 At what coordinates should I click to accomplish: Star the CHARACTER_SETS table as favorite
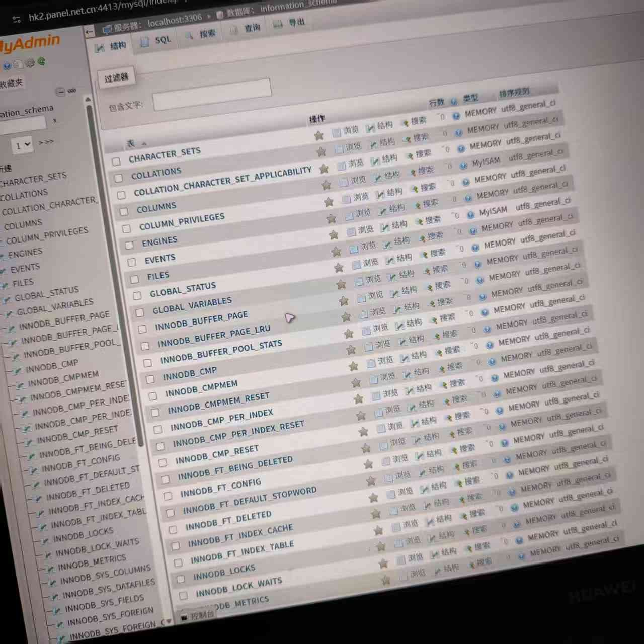point(318,135)
